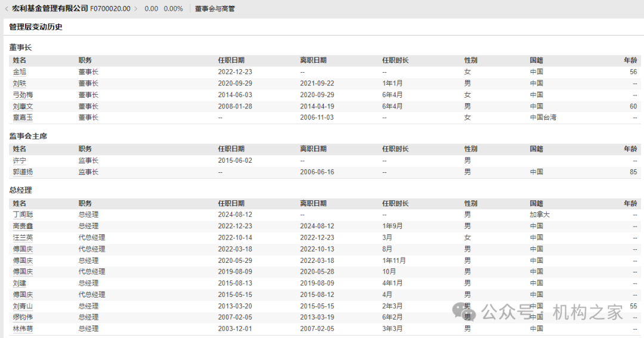Viewport: 644px width, 338px height.
Task: Open 郭道扬's name link
Action: coord(23,172)
